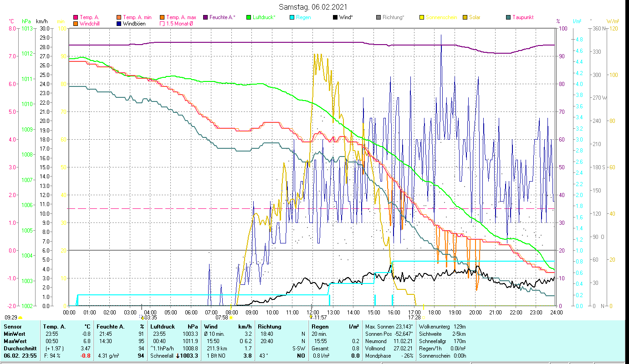Click the Sonnenschein legend label
Image resolution: width=629 pixels, height=364 pixels.
[442, 17]
